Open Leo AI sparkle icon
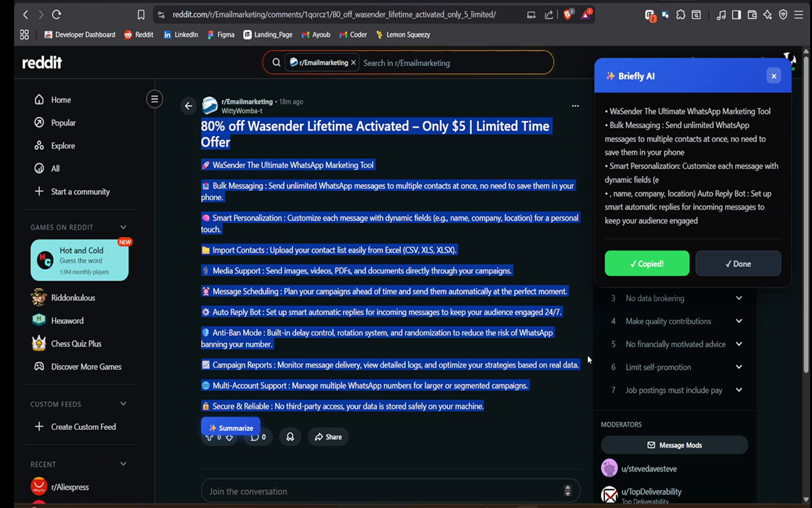812x508 pixels. point(768,15)
